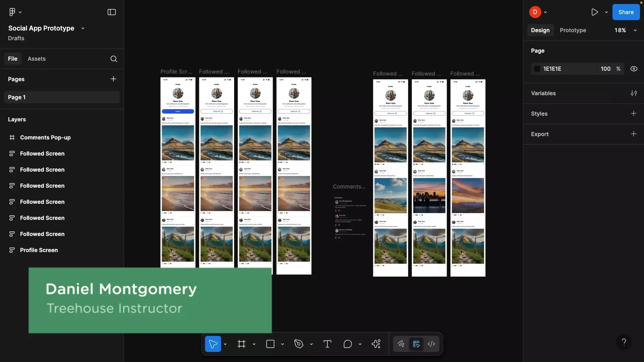Screen dimensions: 644x362
Task: Open the search field in the sidebar
Action: (x=114, y=59)
